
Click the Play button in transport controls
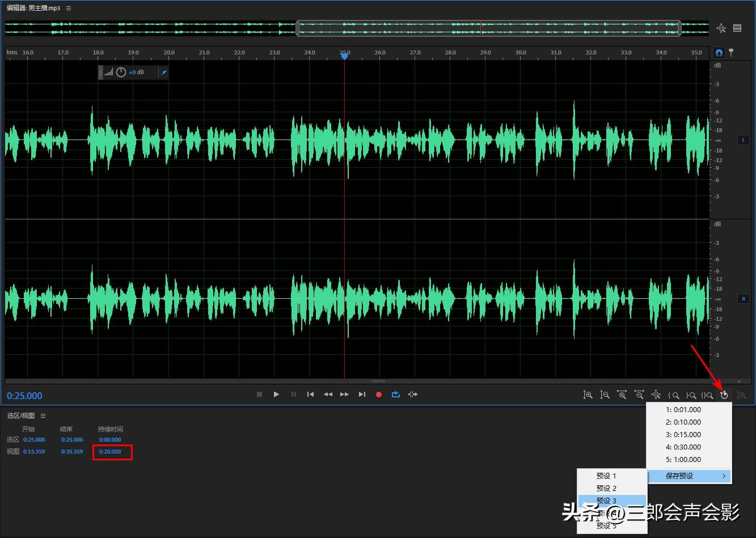[276, 395]
